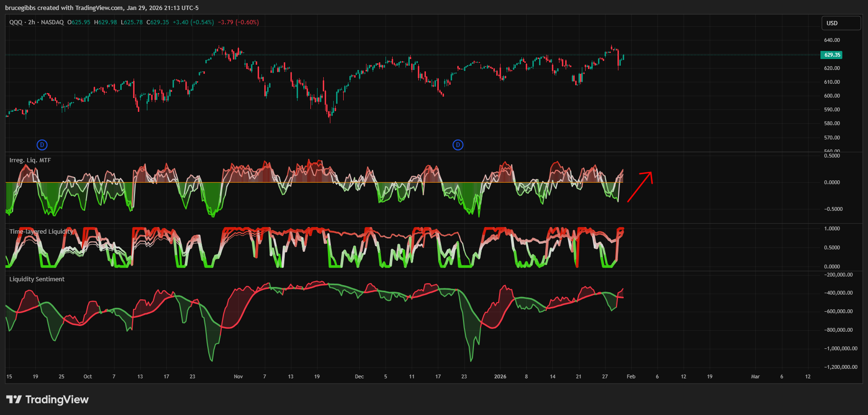
Task: Select the Liquidity Sentiment indicator title
Action: pos(37,279)
